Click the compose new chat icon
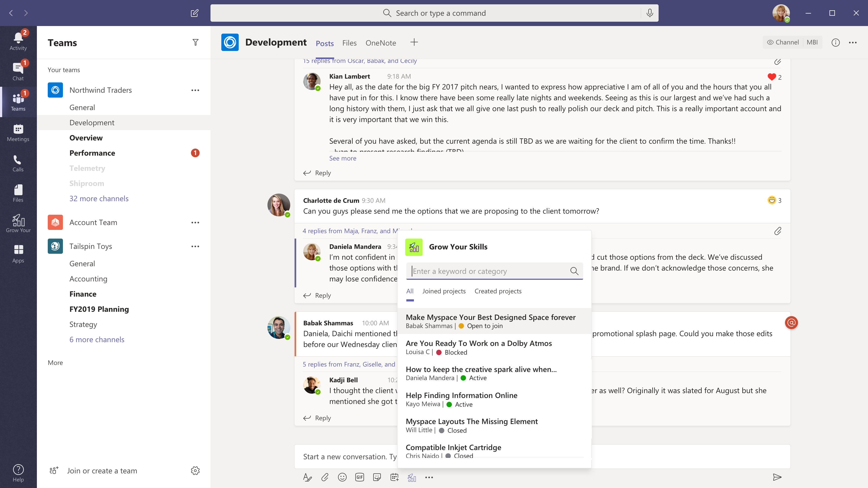868x488 pixels. tap(194, 13)
